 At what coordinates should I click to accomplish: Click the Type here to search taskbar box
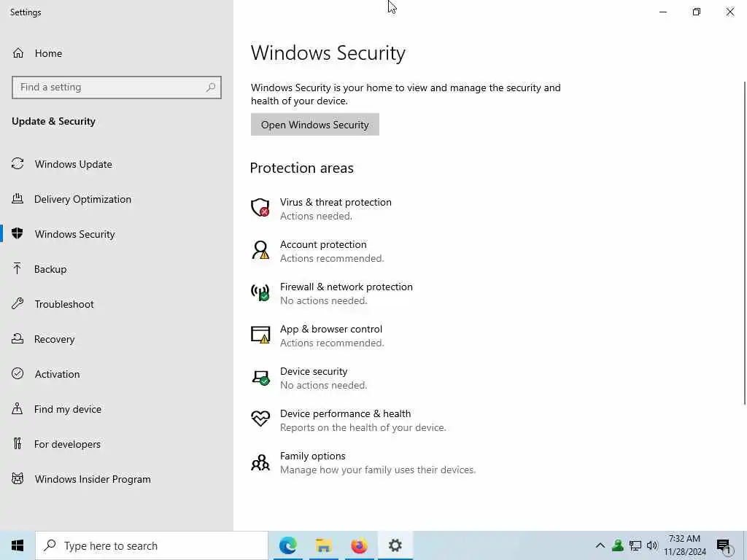tap(152, 545)
